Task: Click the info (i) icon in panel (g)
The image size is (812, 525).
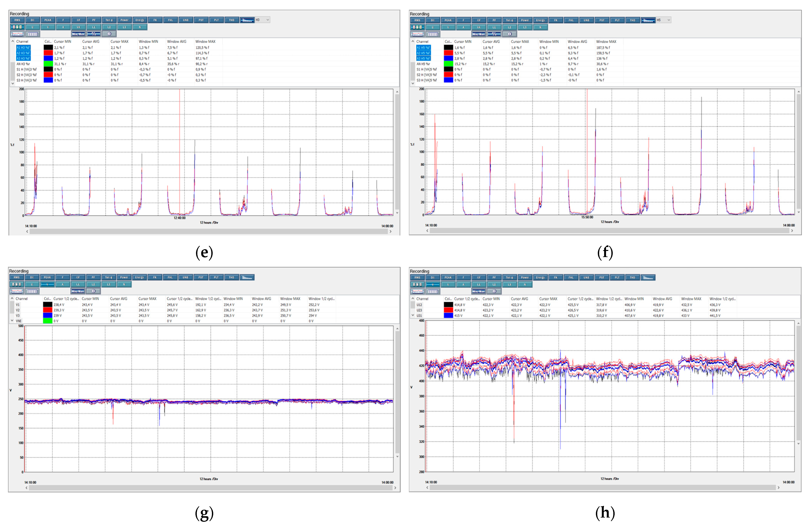Action: (x=93, y=291)
